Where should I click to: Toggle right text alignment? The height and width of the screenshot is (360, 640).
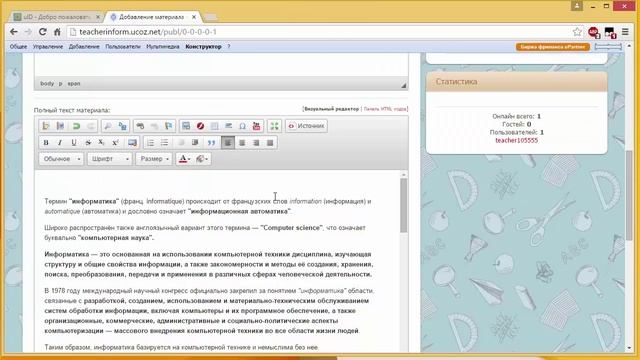256,142
